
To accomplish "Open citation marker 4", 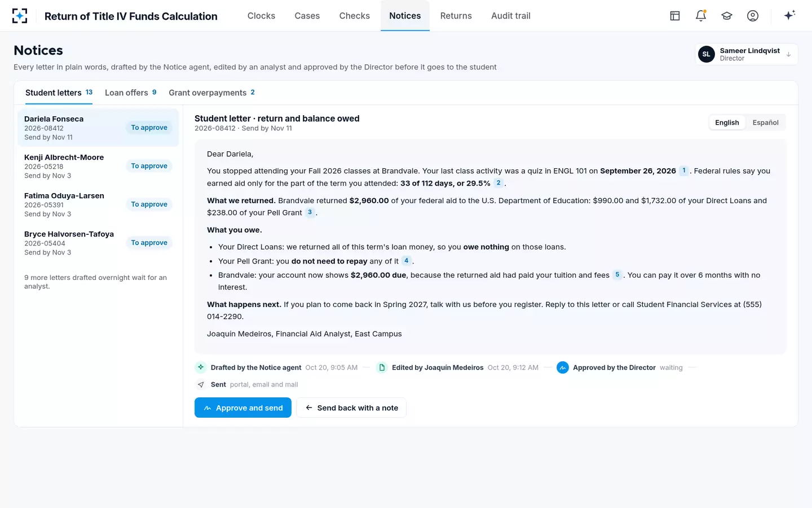I will tap(407, 261).
